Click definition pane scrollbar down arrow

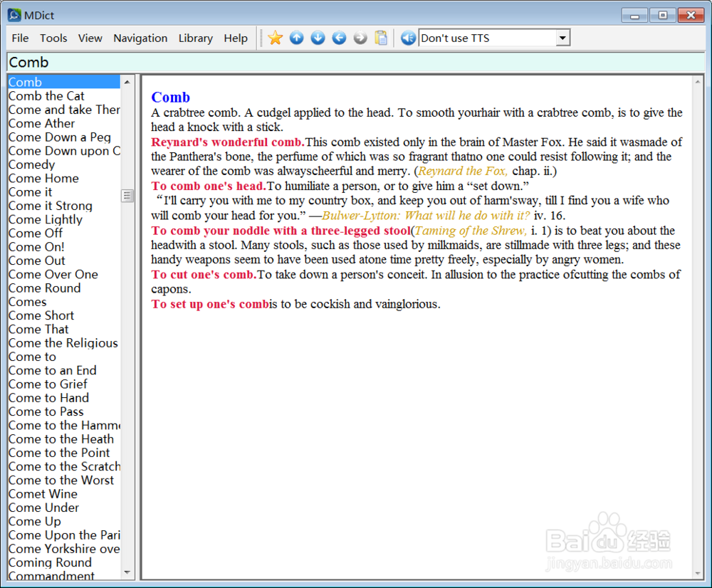[x=698, y=574]
